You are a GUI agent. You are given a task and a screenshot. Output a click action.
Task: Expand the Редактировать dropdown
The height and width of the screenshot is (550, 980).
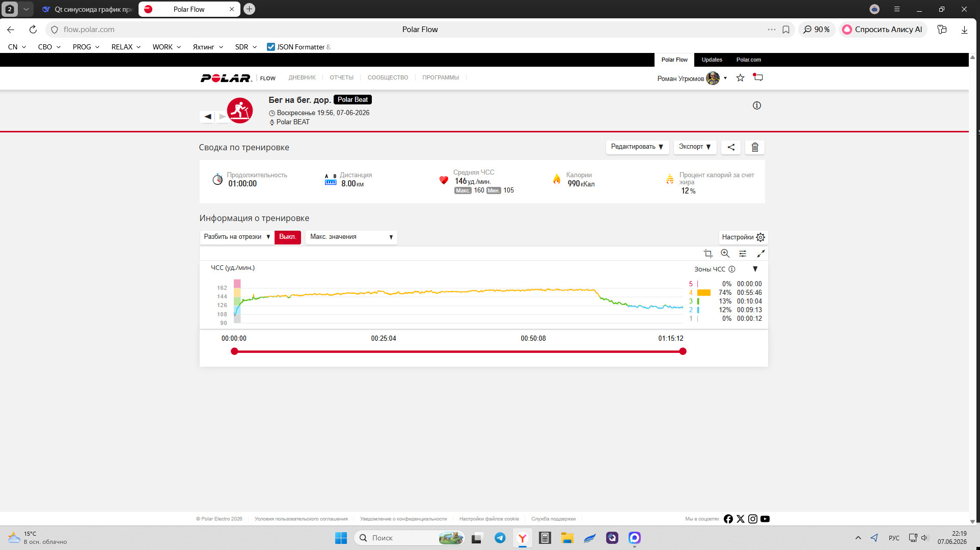click(637, 147)
